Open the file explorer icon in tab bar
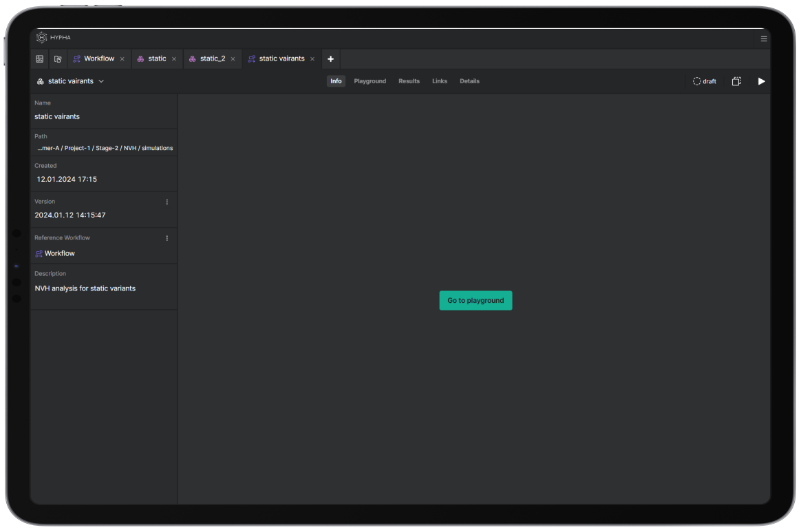The image size is (801, 532). point(58,59)
